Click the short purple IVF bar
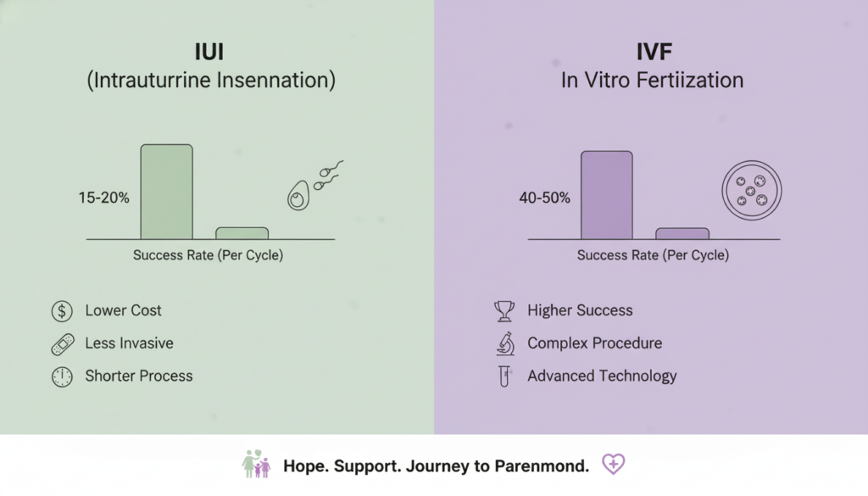The height and width of the screenshot is (496, 868). point(682,233)
